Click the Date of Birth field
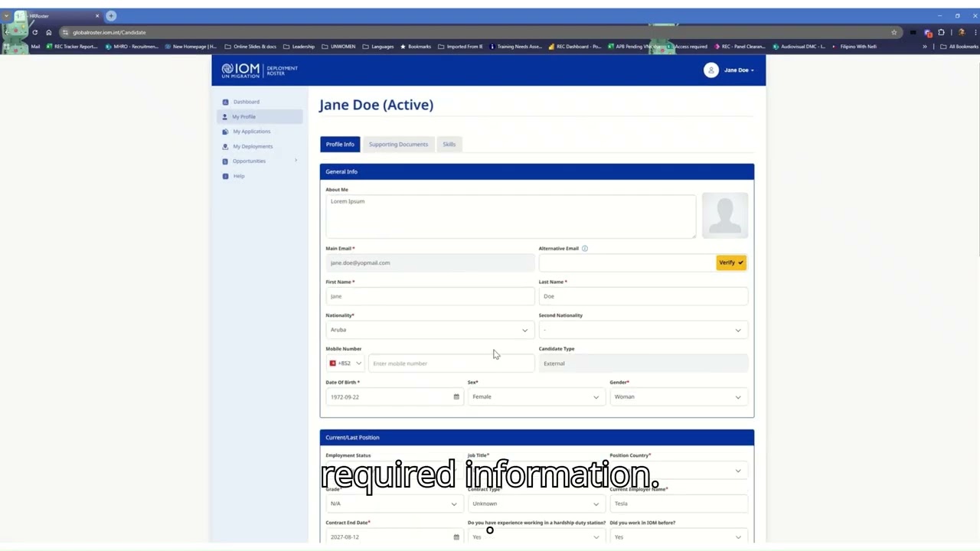The width and height of the screenshot is (980, 551). (394, 397)
